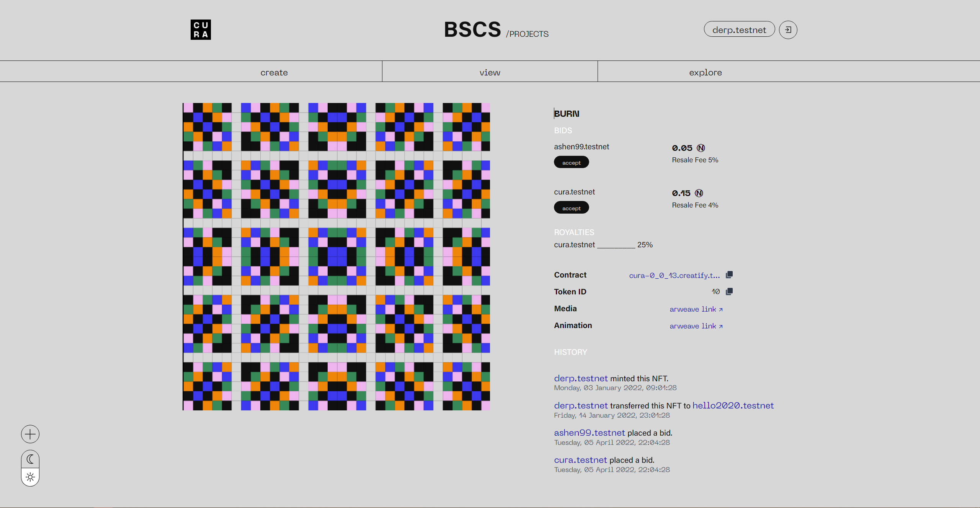Screen dimensions: 980x508
Task: Click the BURN option
Action: [x=567, y=114]
